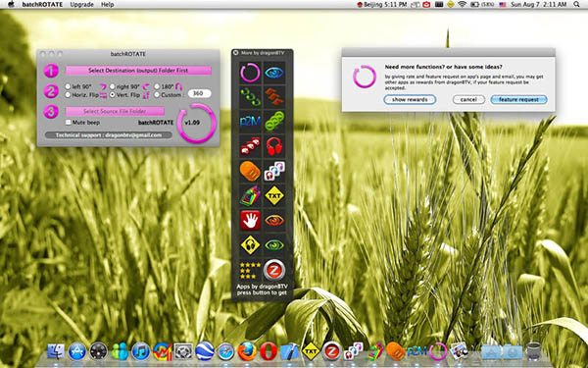Enable the Mute beep checkbox
This screenshot has height=368, width=588.
(x=69, y=122)
